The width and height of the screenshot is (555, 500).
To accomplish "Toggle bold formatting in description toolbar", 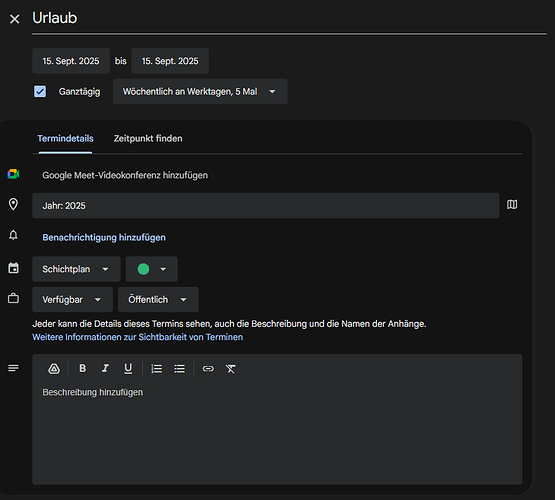I will [82, 368].
